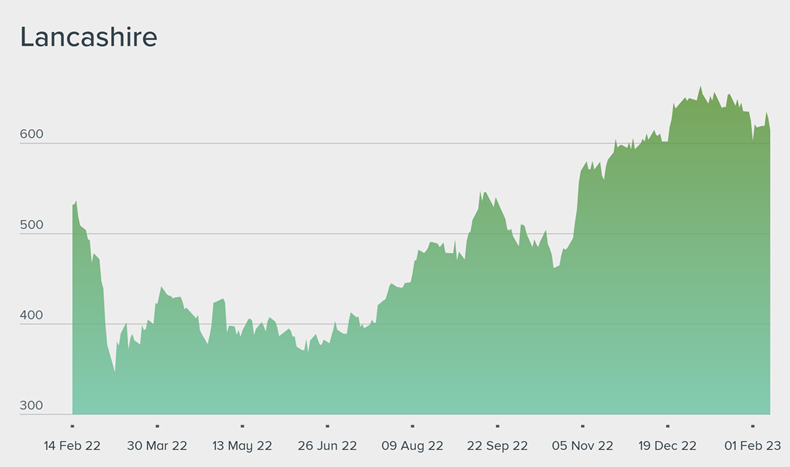Image resolution: width=790 pixels, height=467 pixels.
Task: Select the 26 Jun 22 date label
Action: (x=328, y=445)
